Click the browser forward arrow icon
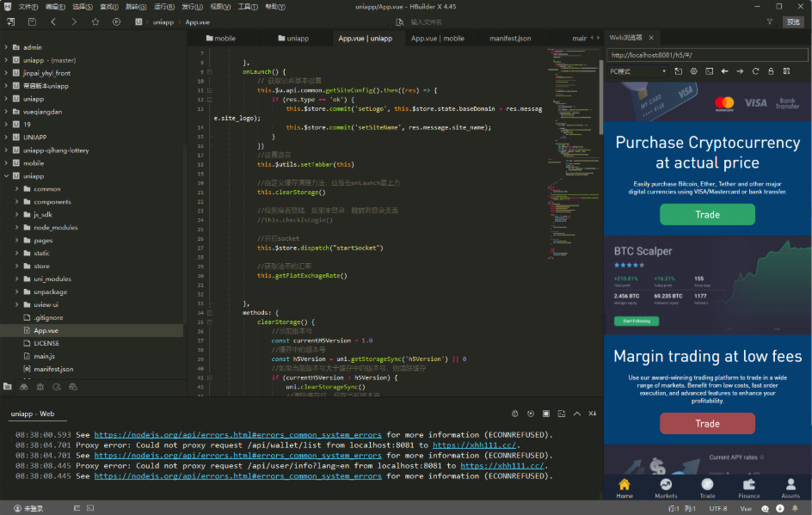 click(740, 71)
